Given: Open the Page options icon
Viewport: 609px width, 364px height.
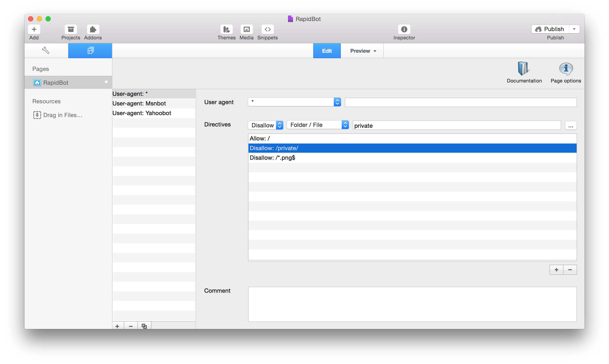Looking at the screenshot, I should (566, 68).
